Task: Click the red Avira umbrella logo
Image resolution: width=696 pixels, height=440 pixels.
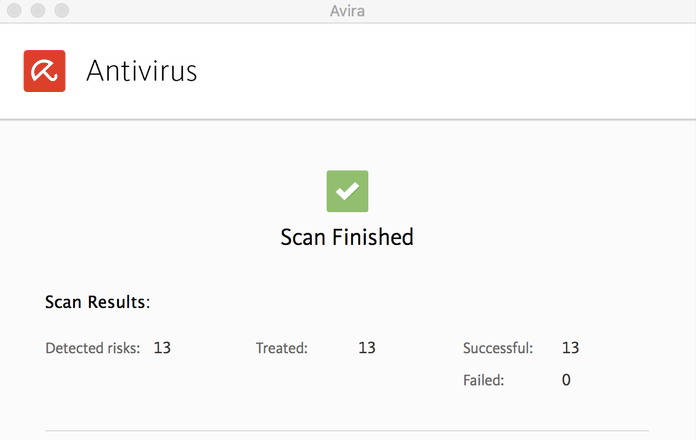Action: pyautogui.click(x=44, y=71)
